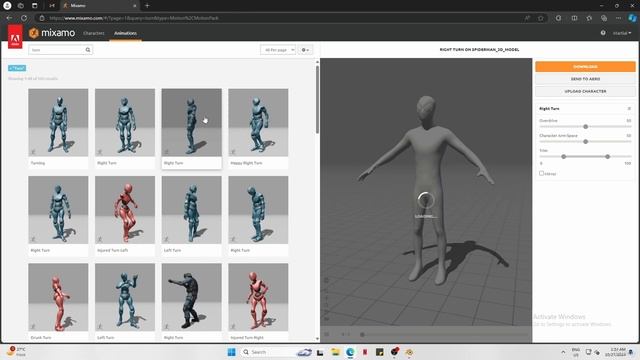Open the weather widget in taskbar
This screenshot has height=360, width=640.
click(16, 351)
